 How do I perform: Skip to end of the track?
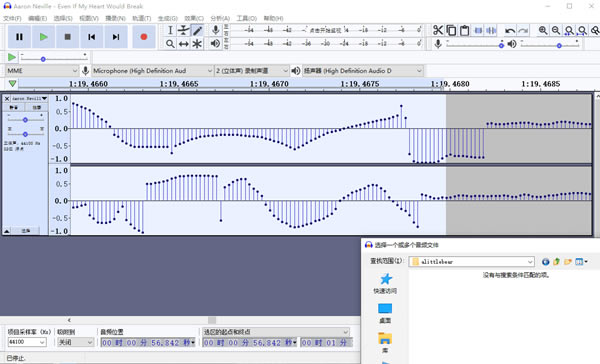pyautogui.click(x=116, y=37)
